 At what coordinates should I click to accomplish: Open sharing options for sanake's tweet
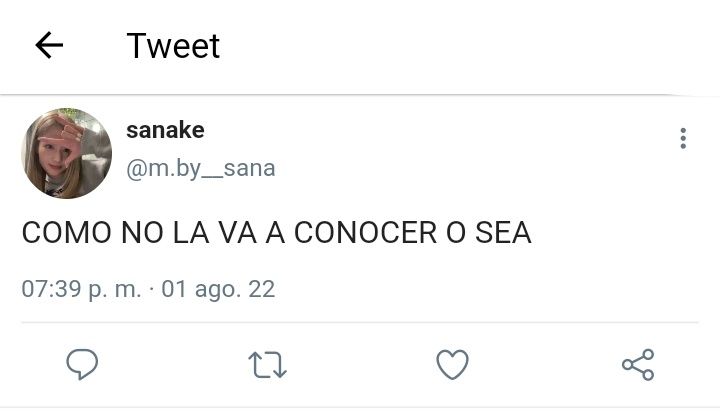[638, 364]
